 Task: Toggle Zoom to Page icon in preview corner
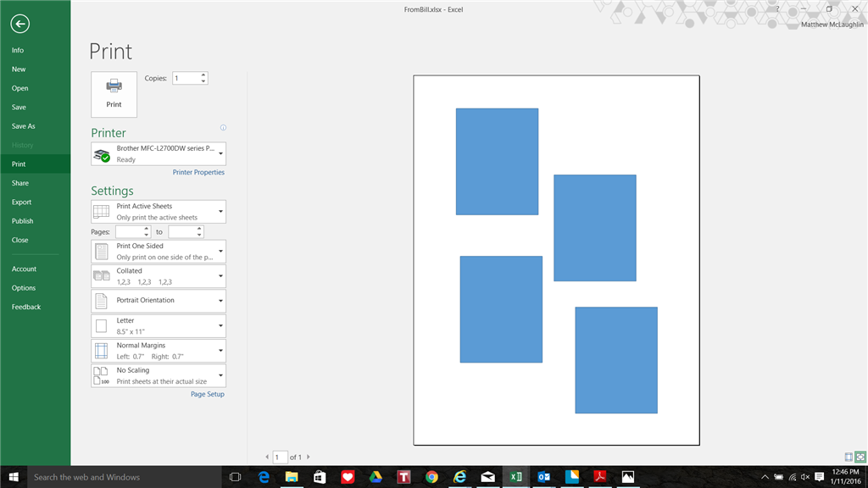coord(860,457)
